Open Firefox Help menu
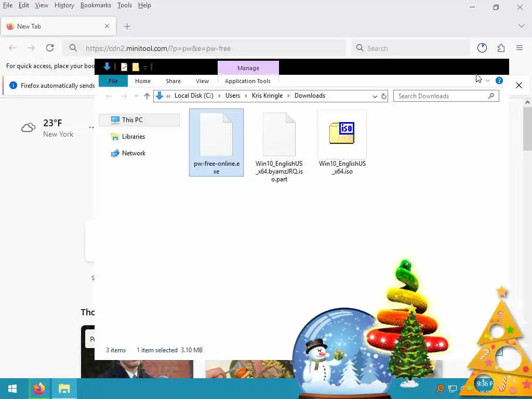This screenshot has height=399, width=532. (x=144, y=5)
